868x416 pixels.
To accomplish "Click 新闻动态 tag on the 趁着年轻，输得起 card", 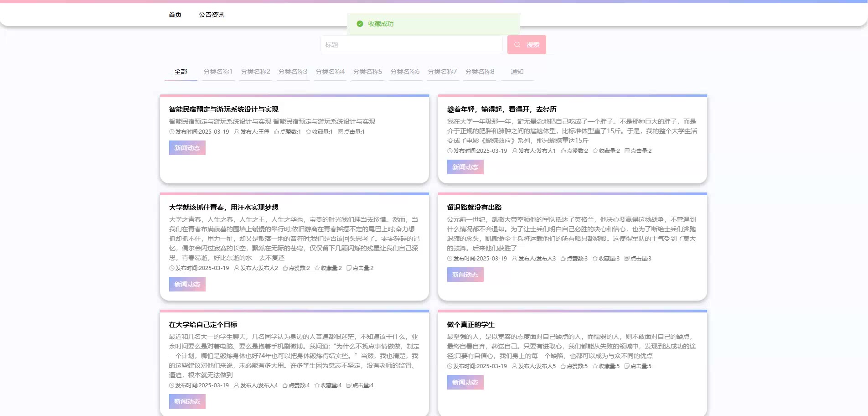I will coord(465,167).
